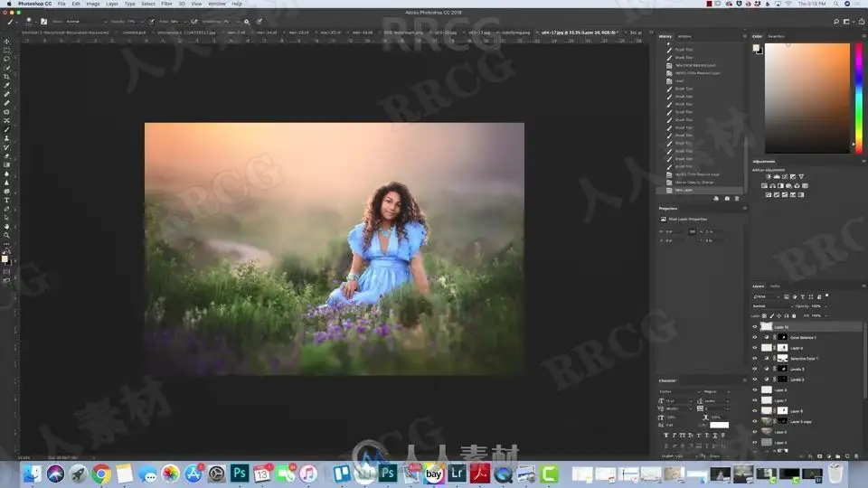The image size is (868, 488).
Task: Toggle visibility of Layer 5 copy
Action: coord(754,422)
